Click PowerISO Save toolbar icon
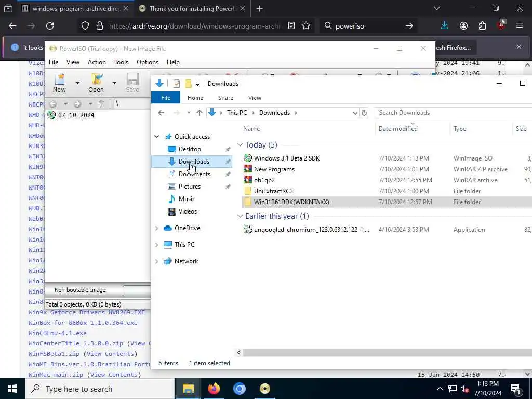Image resolution: width=532 pixels, height=399 pixels. coord(132,83)
